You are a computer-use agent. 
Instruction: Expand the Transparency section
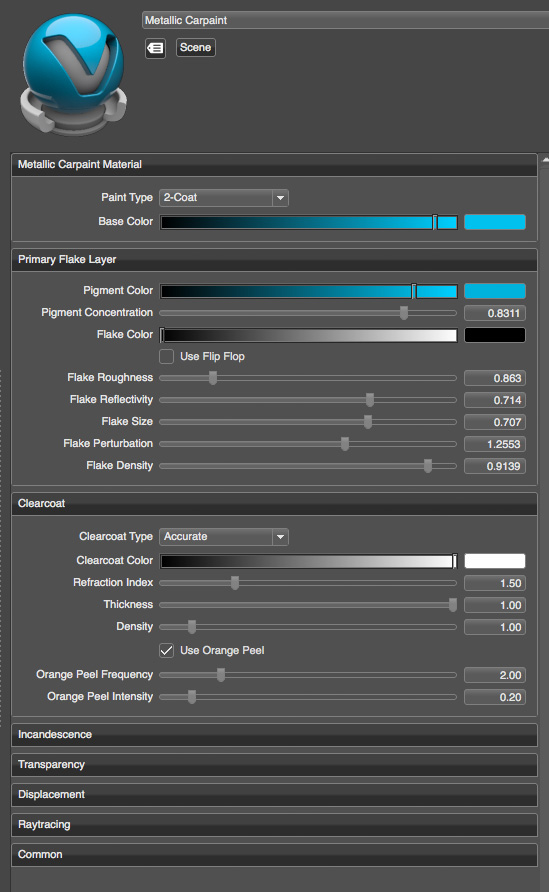pos(274,765)
